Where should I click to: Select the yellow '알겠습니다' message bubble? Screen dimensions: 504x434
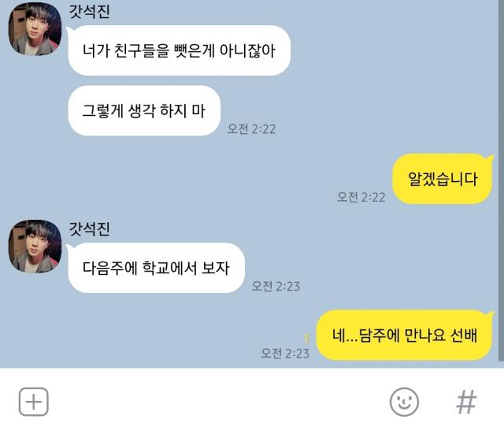click(x=443, y=179)
